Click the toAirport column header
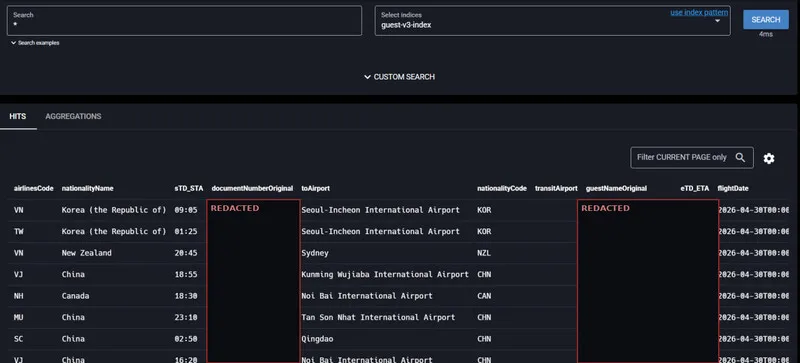800x363 pixels. tap(315, 188)
